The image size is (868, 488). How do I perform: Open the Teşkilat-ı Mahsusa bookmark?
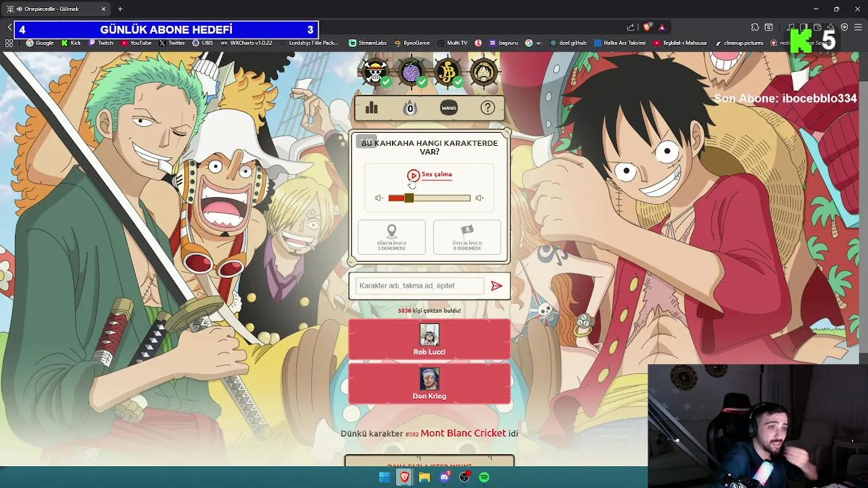(x=680, y=43)
